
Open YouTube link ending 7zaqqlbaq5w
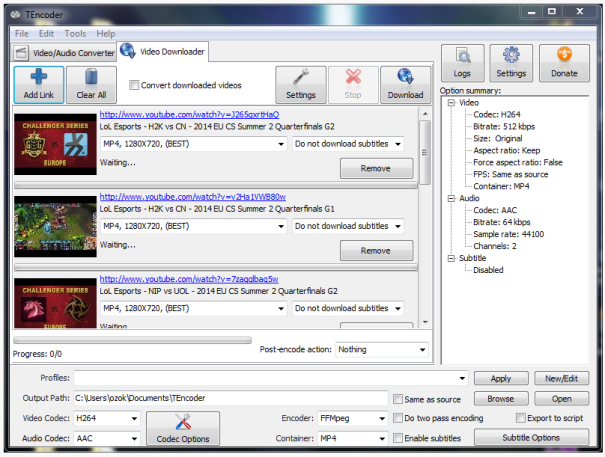click(x=189, y=279)
